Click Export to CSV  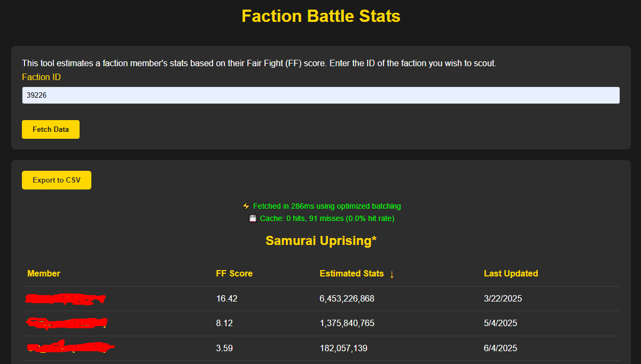click(56, 180)
